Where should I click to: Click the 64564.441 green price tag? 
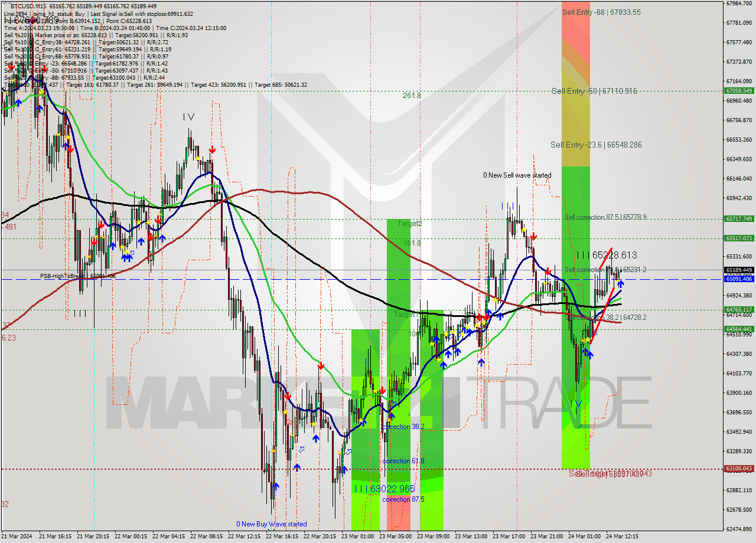tap(738, 329)
